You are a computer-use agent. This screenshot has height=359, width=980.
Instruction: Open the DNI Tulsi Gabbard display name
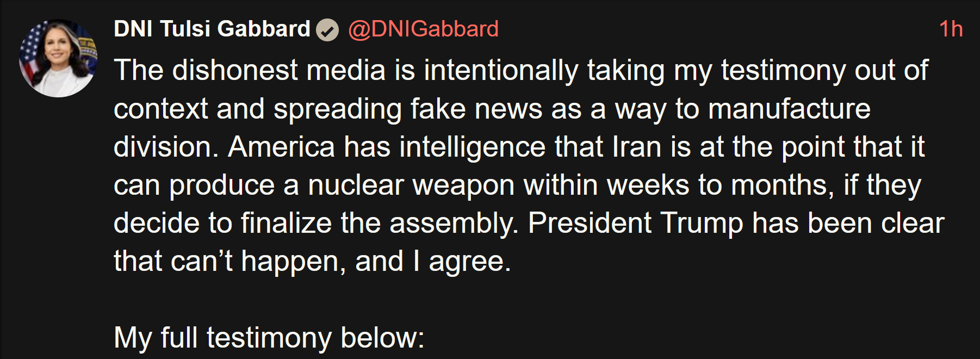pos(212,29)
